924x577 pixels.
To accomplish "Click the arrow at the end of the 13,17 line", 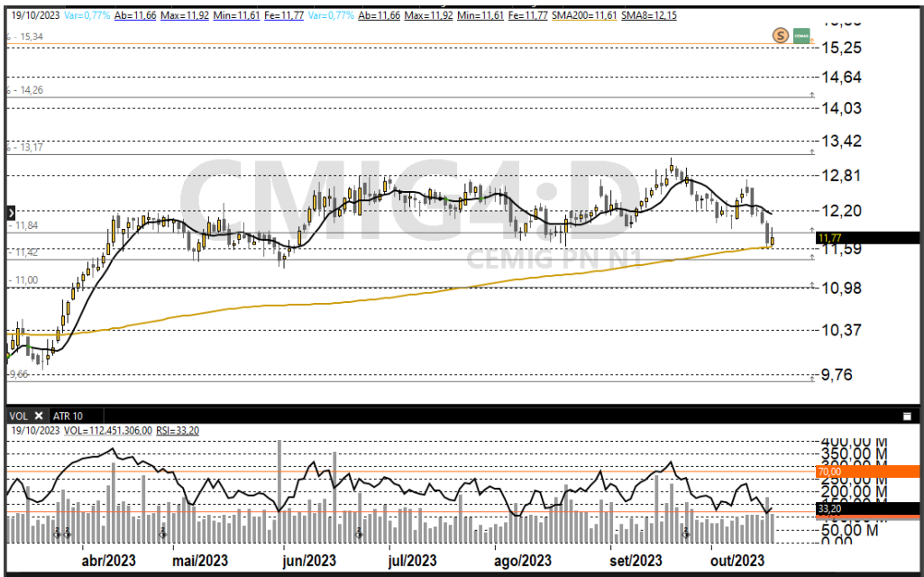I will (811, 151).
